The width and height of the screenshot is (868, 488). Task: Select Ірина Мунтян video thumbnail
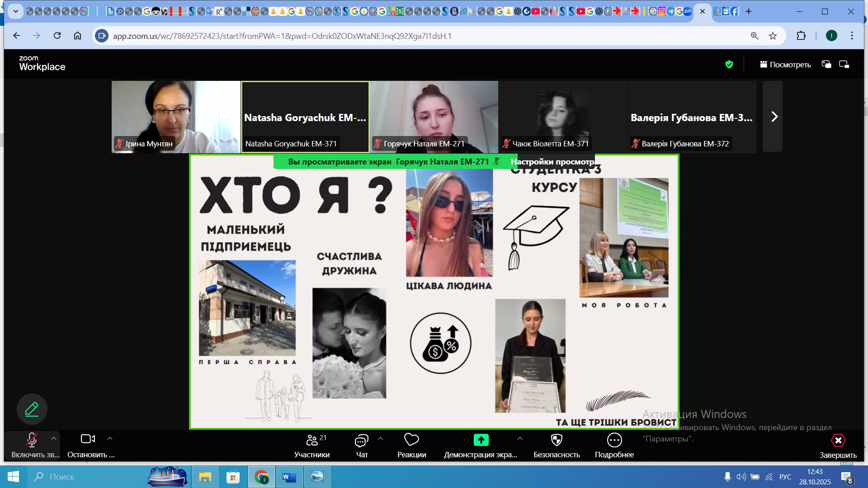176,117
